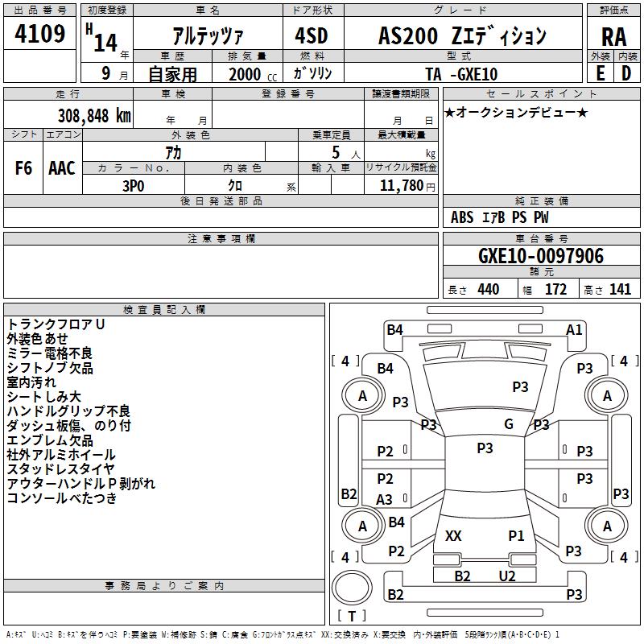The width and height of the screenshot is (644, 644).
Task: Click model code TA-GXE10
Action: click(461, 74)
